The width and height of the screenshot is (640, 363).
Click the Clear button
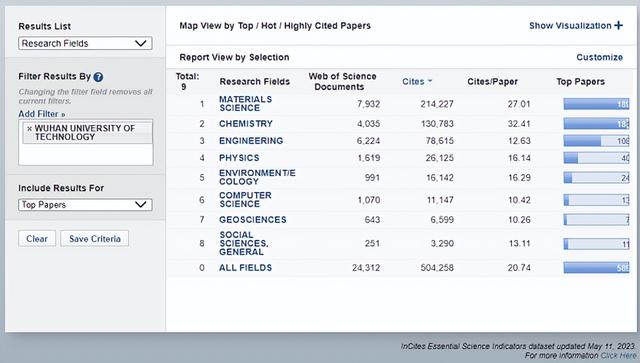pyautogui.click(x=37, y=238)
